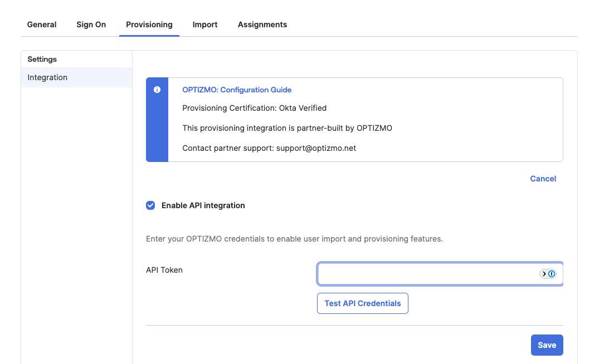
Task: Open the General tab
Action: pos(42,24)
